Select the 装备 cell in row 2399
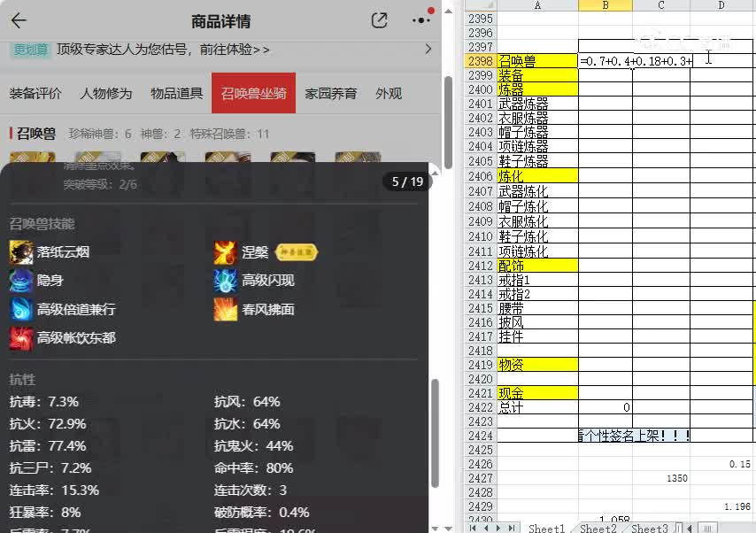Image resolution: width=756 pixels, height=533 pixels. [x=537, y=75]
